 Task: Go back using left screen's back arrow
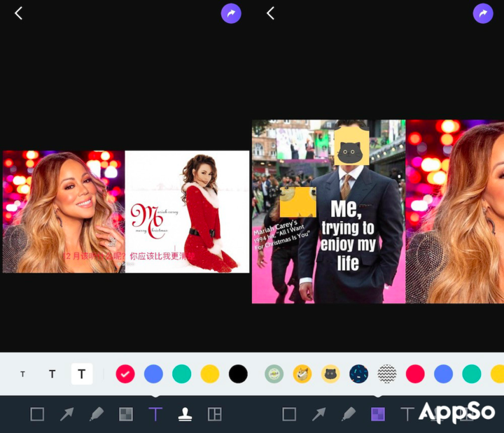(x=19, y=13)
